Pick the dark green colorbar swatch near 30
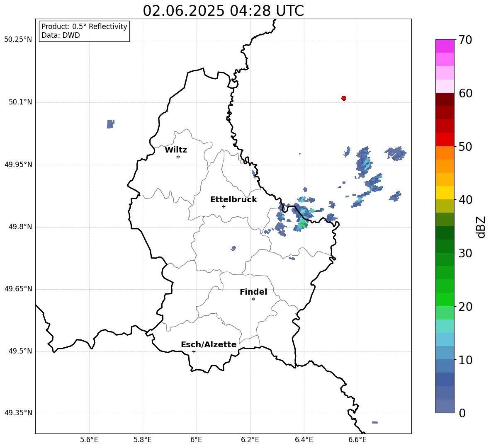491x448 pixels. pos(445,246)
